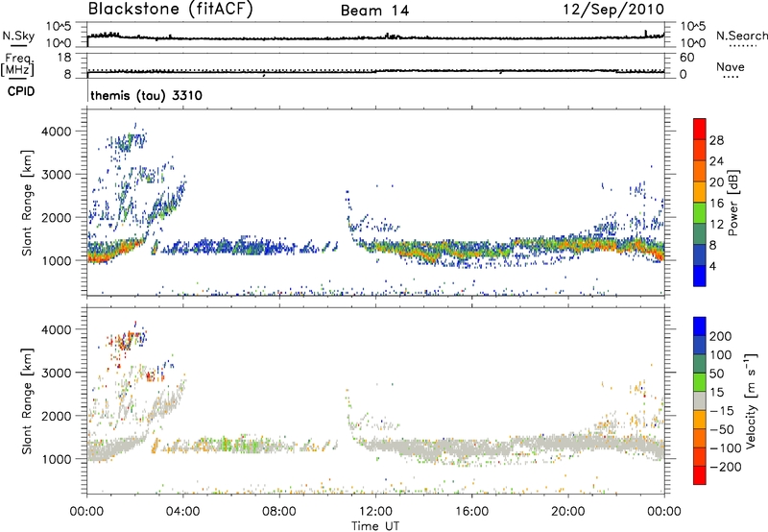Click the 'Nave' legend label
The width and height of the screenshot is (768, 532).
(731, 66)
